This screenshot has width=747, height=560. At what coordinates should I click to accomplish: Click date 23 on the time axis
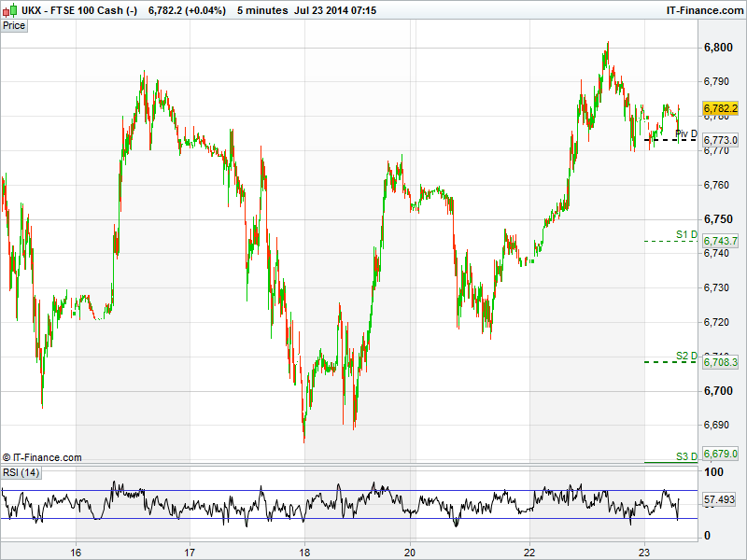644,552
